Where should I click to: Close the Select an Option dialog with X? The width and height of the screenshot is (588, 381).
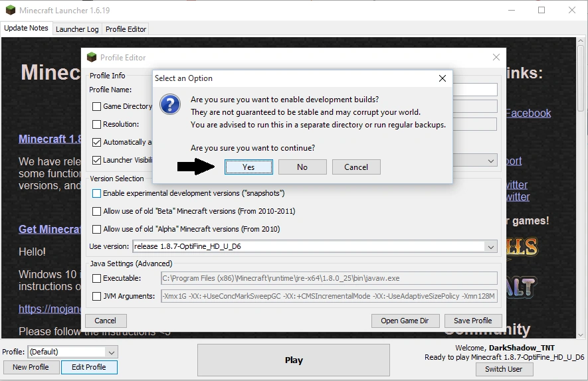(x=442, y=78)
